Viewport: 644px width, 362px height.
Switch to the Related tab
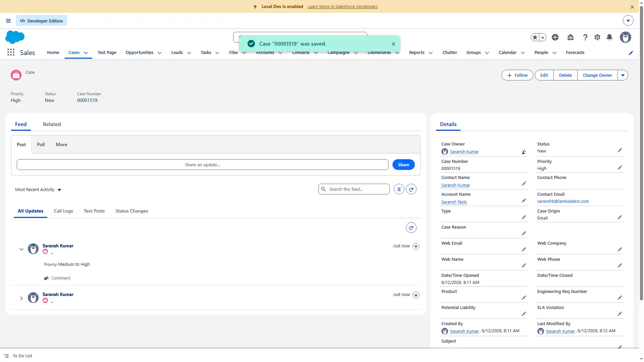coord(52,124)
